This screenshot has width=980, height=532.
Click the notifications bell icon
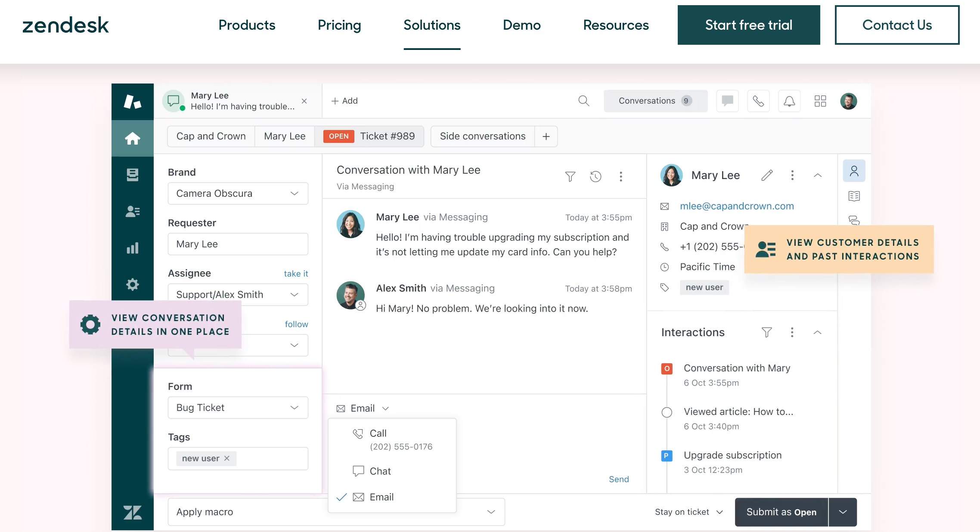click(789, 100)
